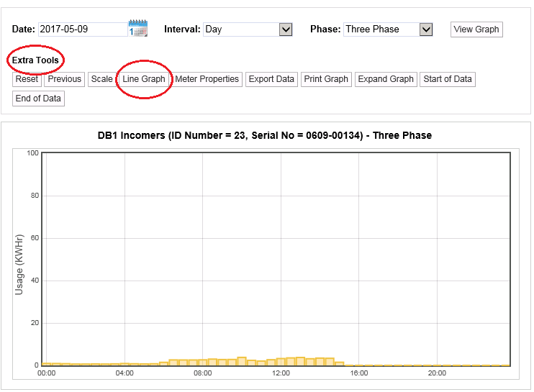The height and width of the screenshot is (392, 534).
Task: Go to Previous data period
Action: (x=65, y=79)
